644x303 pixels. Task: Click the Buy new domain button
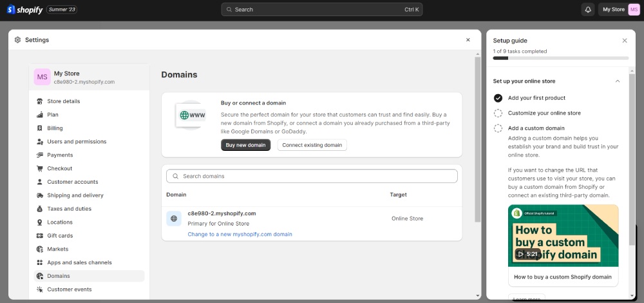245,145
